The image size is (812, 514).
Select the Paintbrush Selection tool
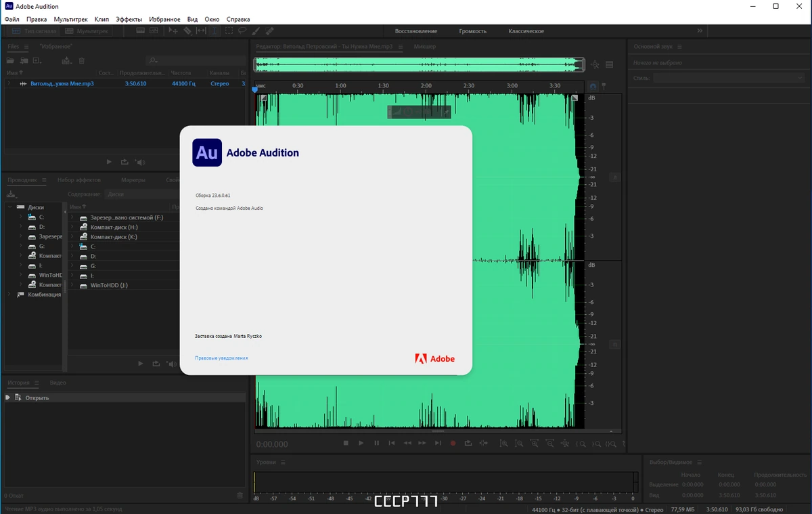point(256,30)
